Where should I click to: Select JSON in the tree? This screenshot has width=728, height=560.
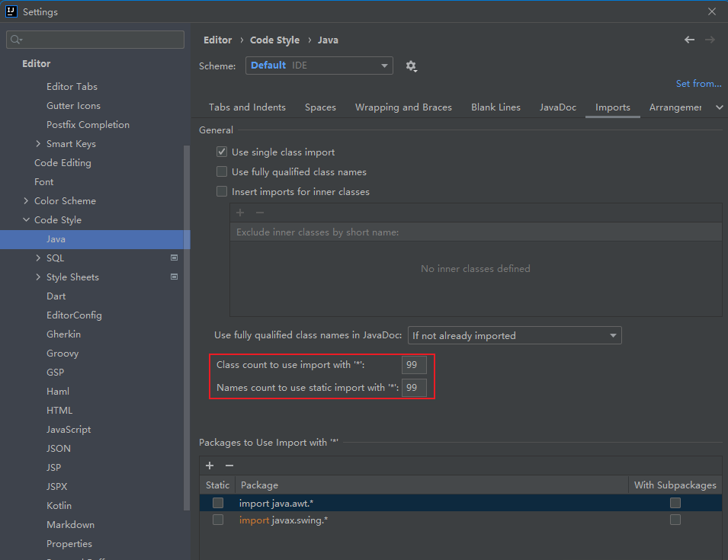pos(59,448)
